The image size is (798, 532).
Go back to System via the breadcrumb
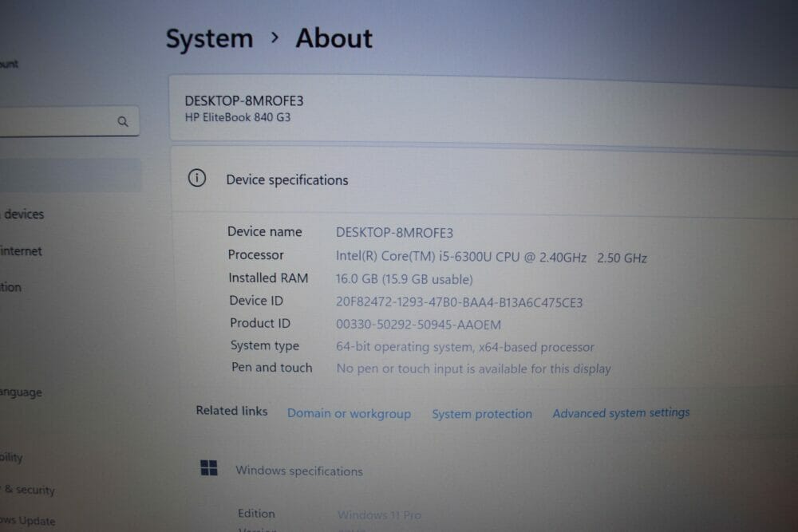click(210, 38)
